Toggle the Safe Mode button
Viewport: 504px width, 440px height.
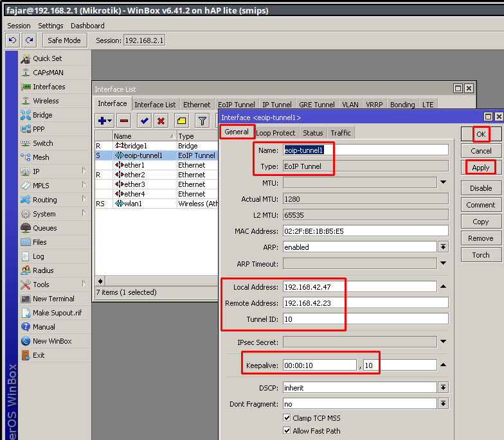[x=64, y=40]
